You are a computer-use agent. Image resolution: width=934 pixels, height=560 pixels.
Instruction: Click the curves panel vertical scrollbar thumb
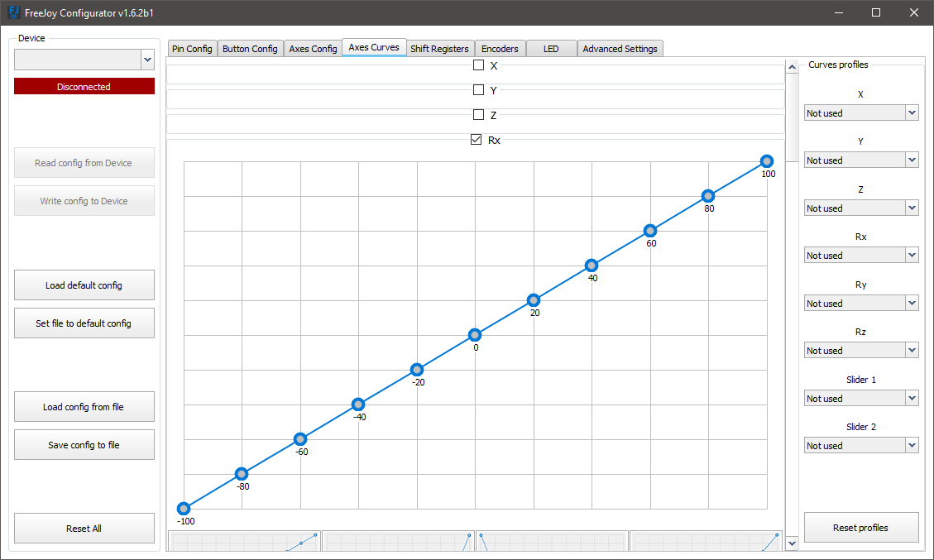pos(792,117)
